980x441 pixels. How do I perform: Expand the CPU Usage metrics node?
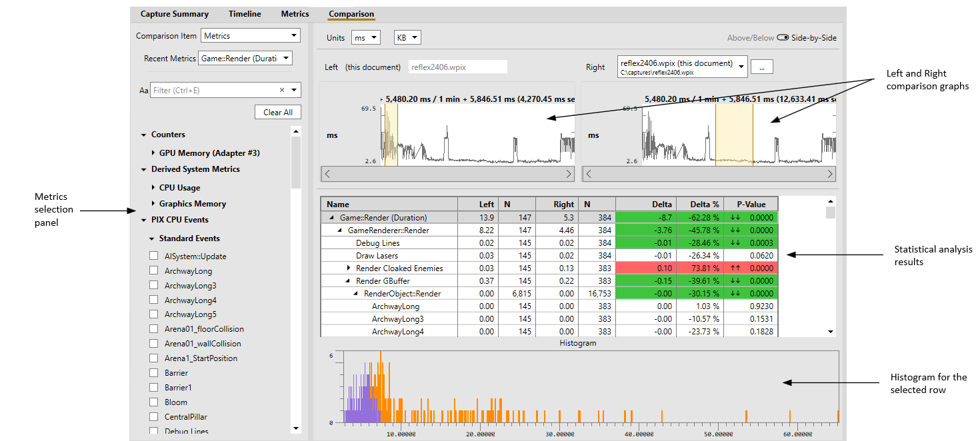[x=153, y=188]
